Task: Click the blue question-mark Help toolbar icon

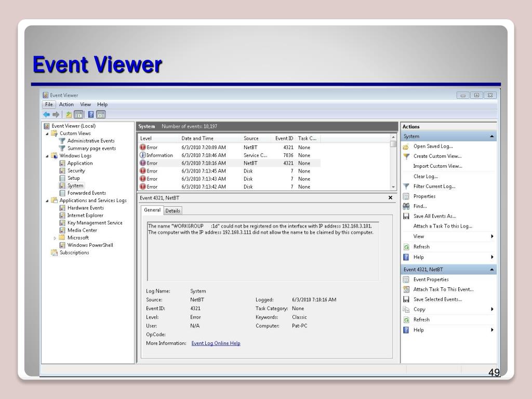Action: tap(91, 115)
